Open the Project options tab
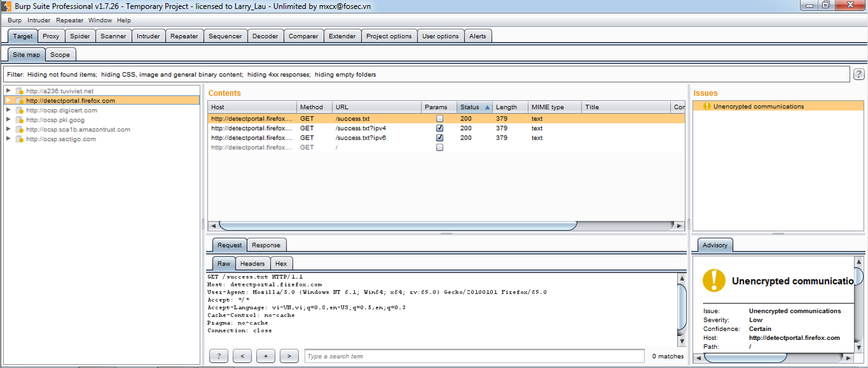 (x=389, y=36)
